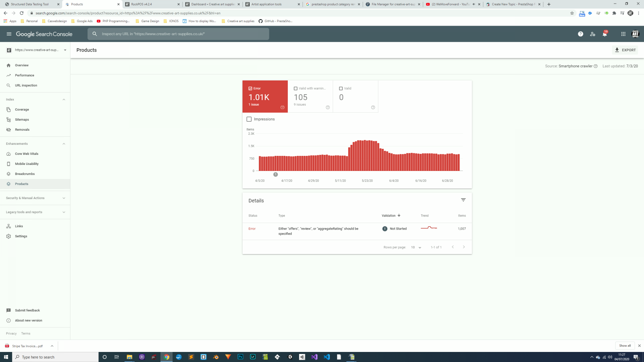
Task: Open the Submit feedback link
Action: coord(27,310)
